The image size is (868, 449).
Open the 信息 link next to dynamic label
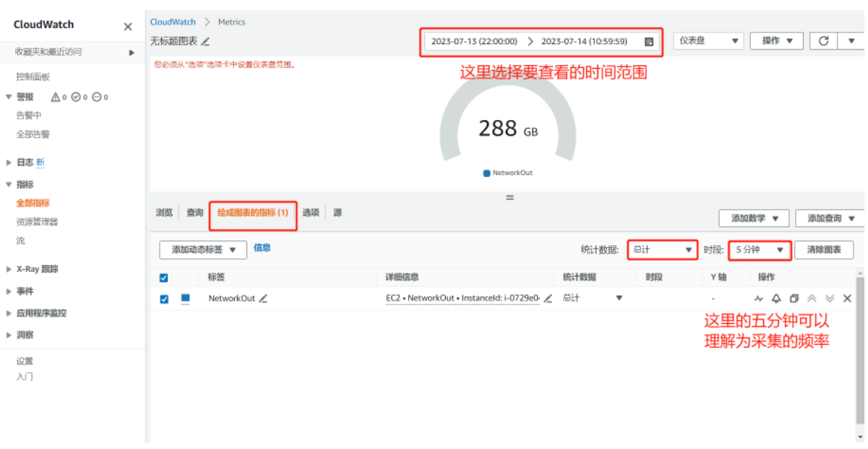(262, 247)
